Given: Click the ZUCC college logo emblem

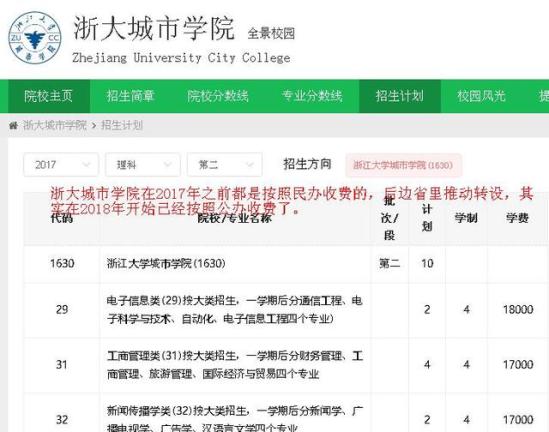Looking at the screenshot, I should pyautogui.click(x=35, y=38).
